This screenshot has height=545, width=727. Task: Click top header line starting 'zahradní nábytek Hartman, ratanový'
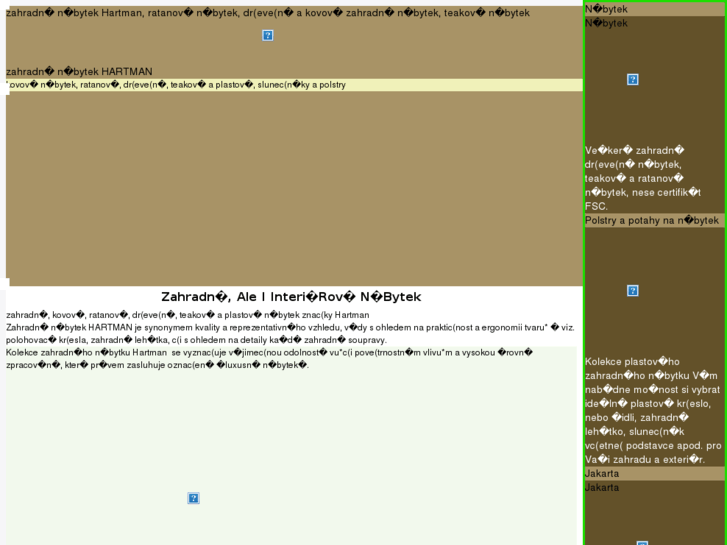[x=268, y=13]
